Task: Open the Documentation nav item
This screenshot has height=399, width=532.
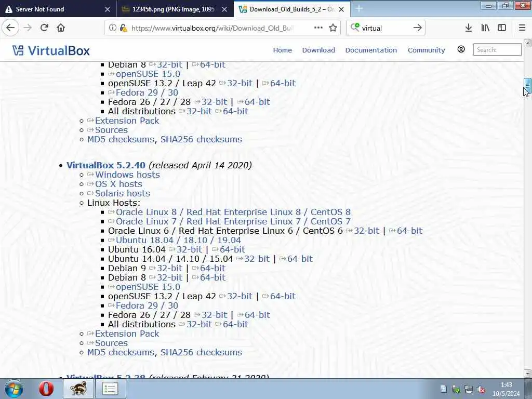Action: (371, 50)
